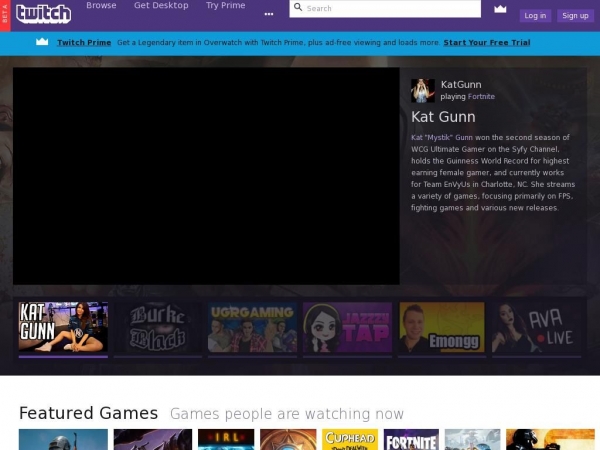Click the Prime crown icon beside Log in

[x=500, y=9]
